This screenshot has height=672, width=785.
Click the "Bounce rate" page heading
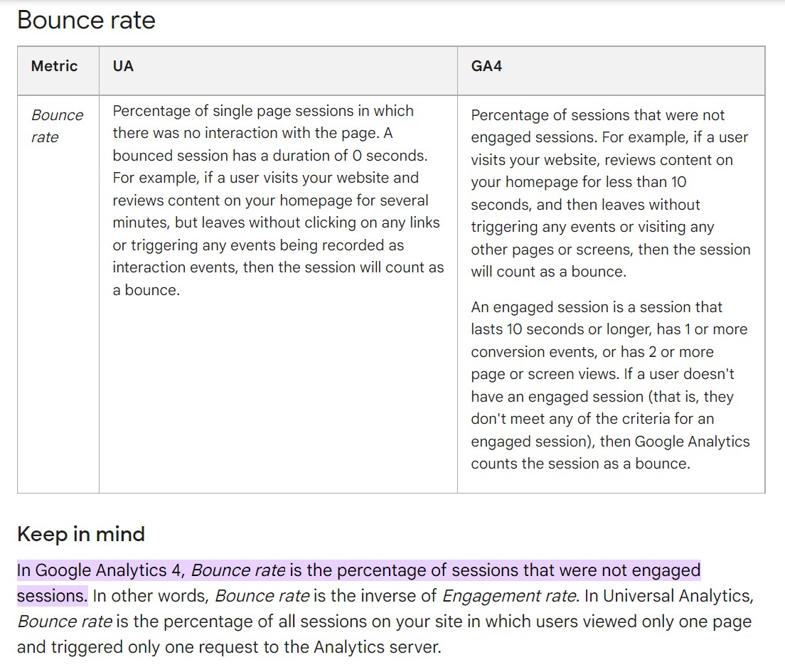click(x=86, y=21)
